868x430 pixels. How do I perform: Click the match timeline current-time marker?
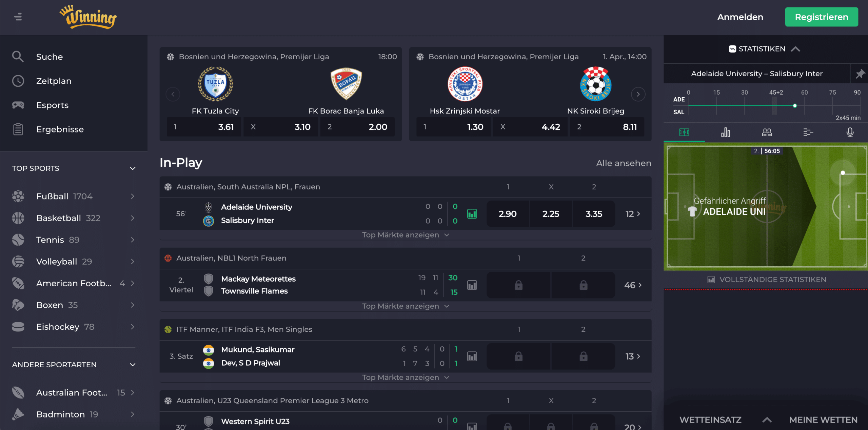point(795,106)
